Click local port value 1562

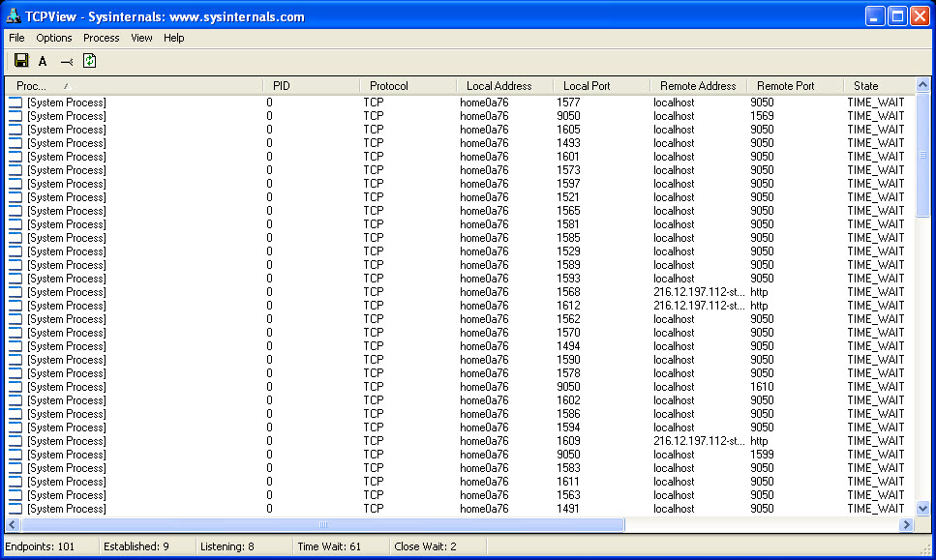click(568, 320)
